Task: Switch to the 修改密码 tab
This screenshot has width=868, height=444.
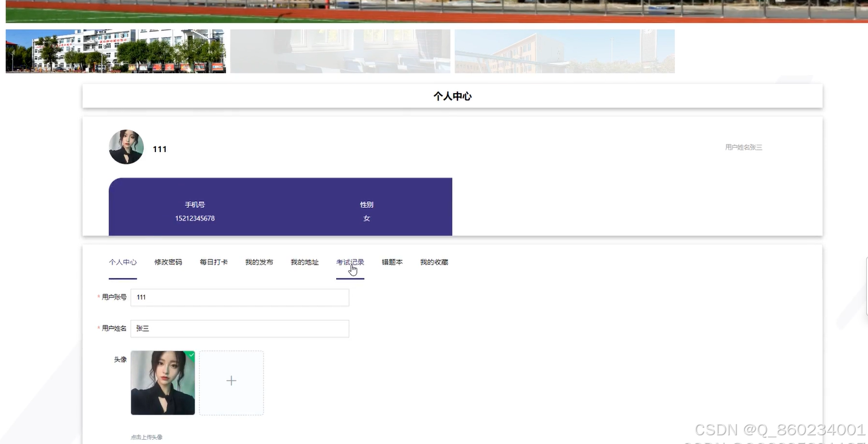Action: pyautogui.click(x=168, y=262)
